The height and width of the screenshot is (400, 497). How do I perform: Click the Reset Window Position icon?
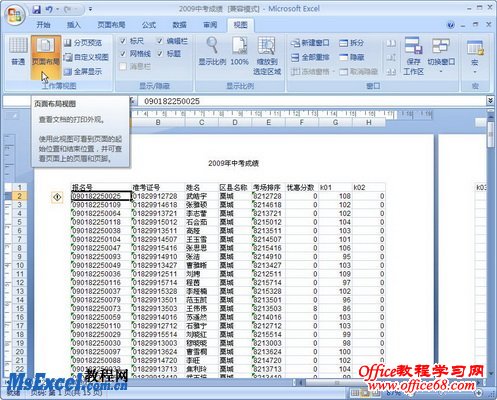[x=391, y=71]
